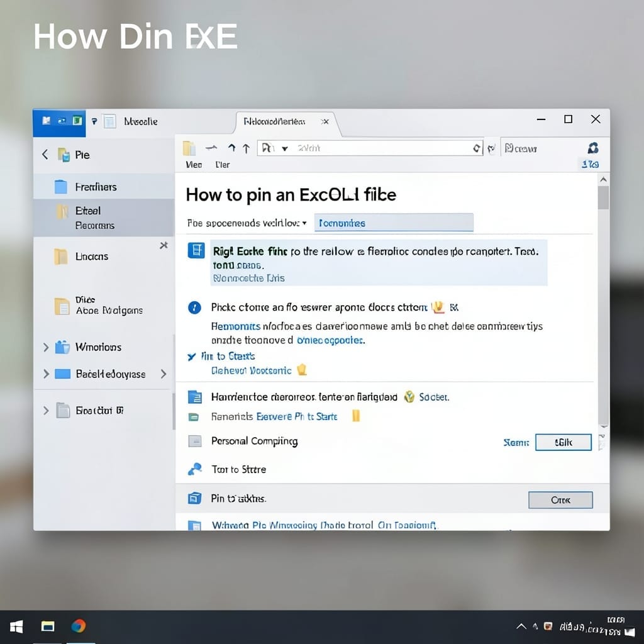Screen dimensions: 644x644
Task: Click the Stem link text
Action: tap(516, 442)
